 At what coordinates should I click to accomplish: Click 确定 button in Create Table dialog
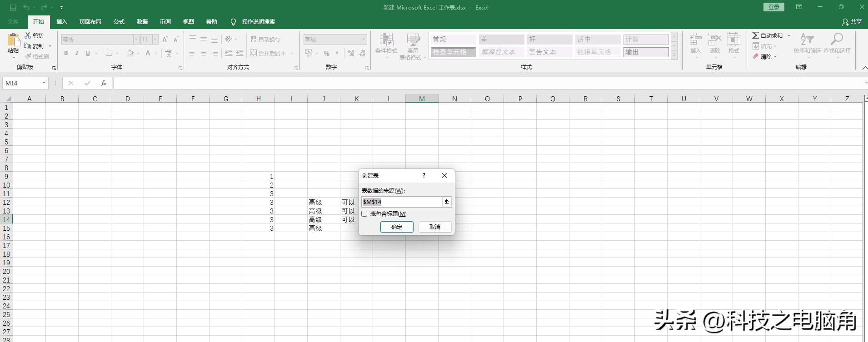397,227
